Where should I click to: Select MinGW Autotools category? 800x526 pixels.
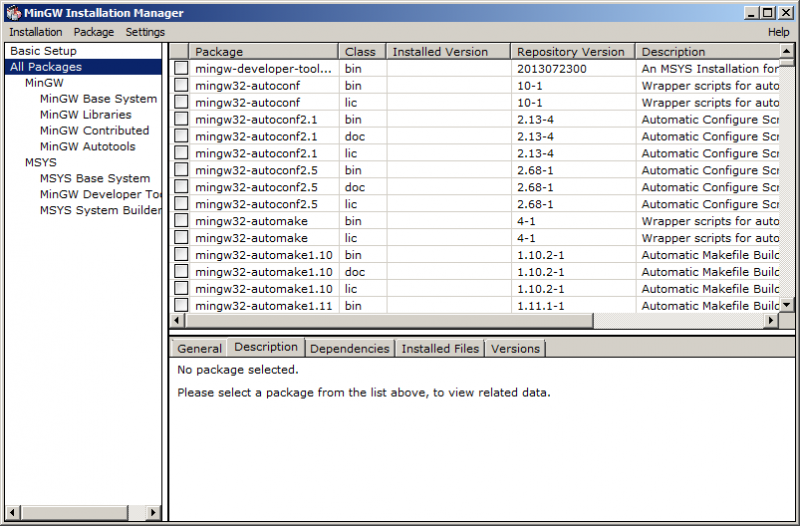pos(88,146)
